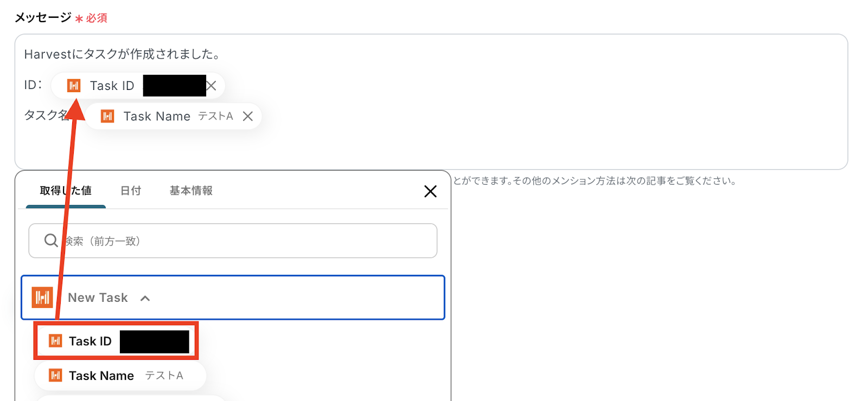Screen dimensions: 868x401
Task: Remove the Task ID chip from message
Action: pos(212,86)
